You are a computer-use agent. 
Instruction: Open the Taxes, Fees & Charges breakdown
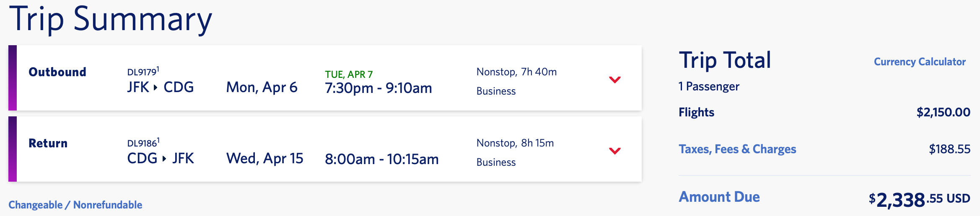[737, 149]
